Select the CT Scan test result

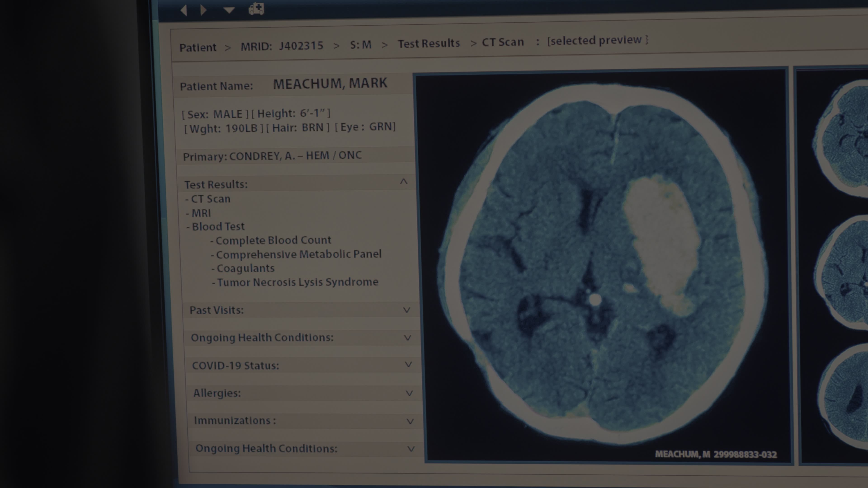[x=210, y=199]
